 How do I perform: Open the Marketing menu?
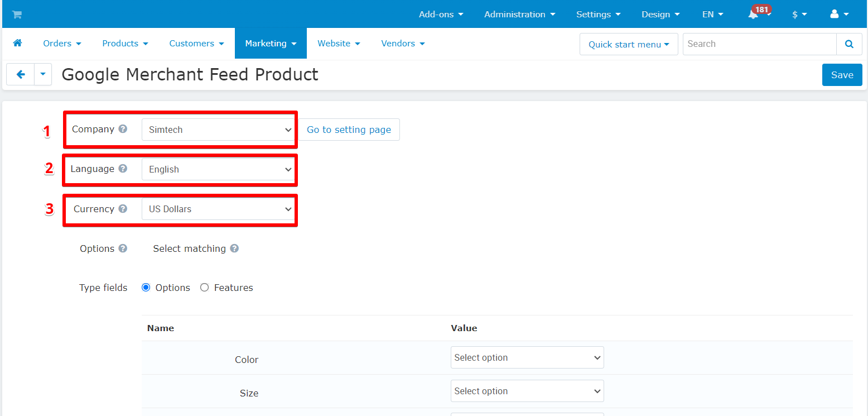pyautogui.click(x=271, y=43)
